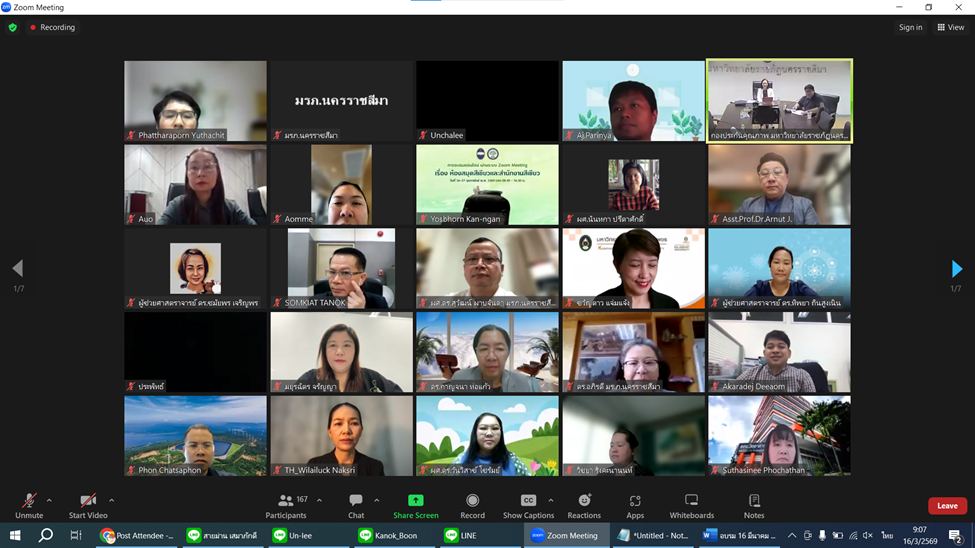
Task: Open the Chat panel
Action: 356,505
